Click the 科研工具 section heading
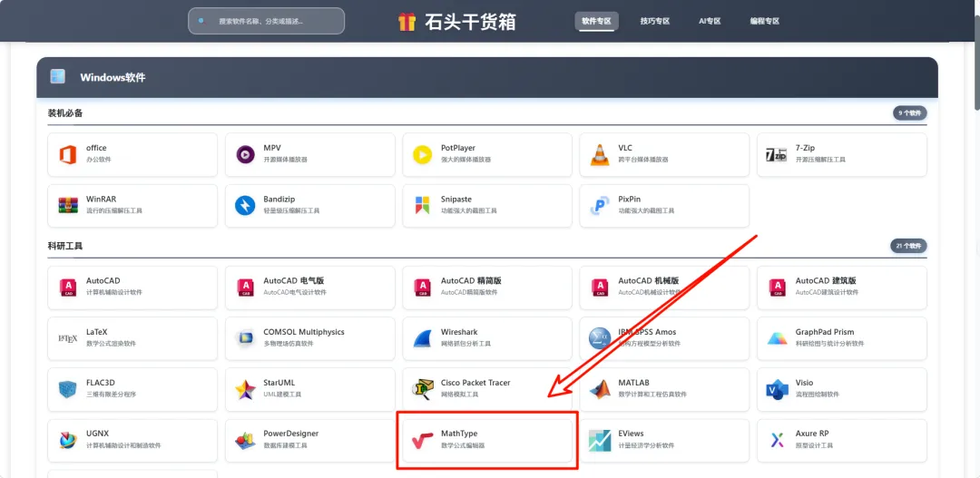Screen dimensions: 980x478 65,246
